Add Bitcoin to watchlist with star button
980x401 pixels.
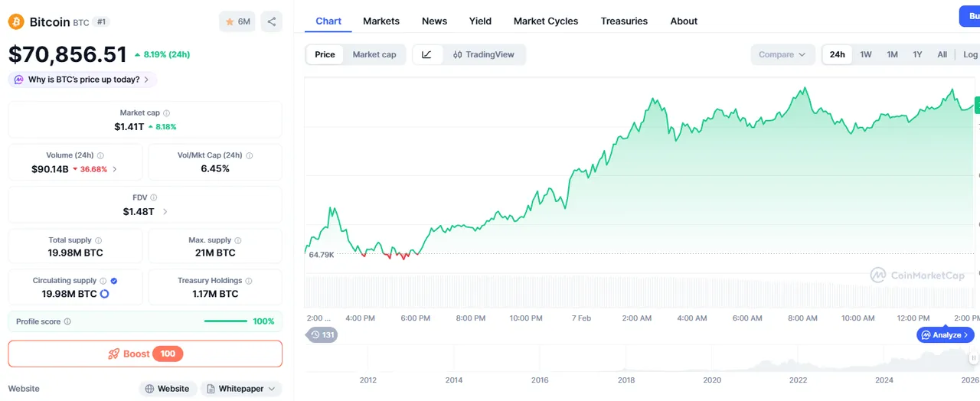(237, 21)
